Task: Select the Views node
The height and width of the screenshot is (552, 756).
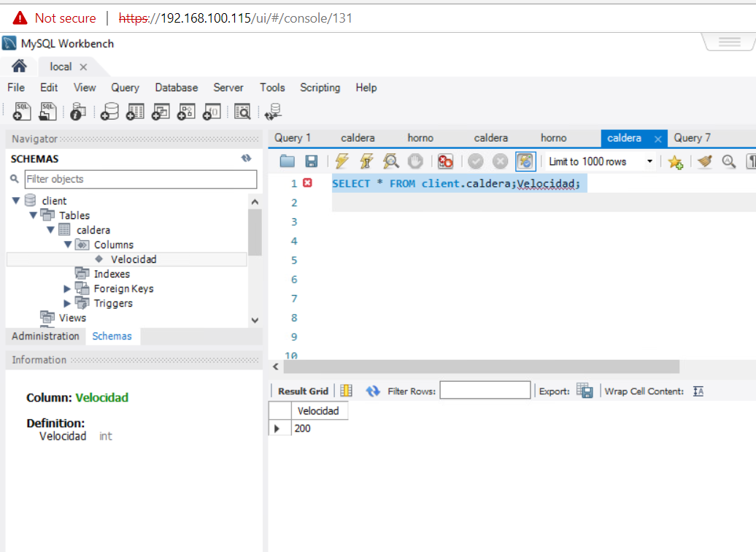Action: click(x=72, y=318)
